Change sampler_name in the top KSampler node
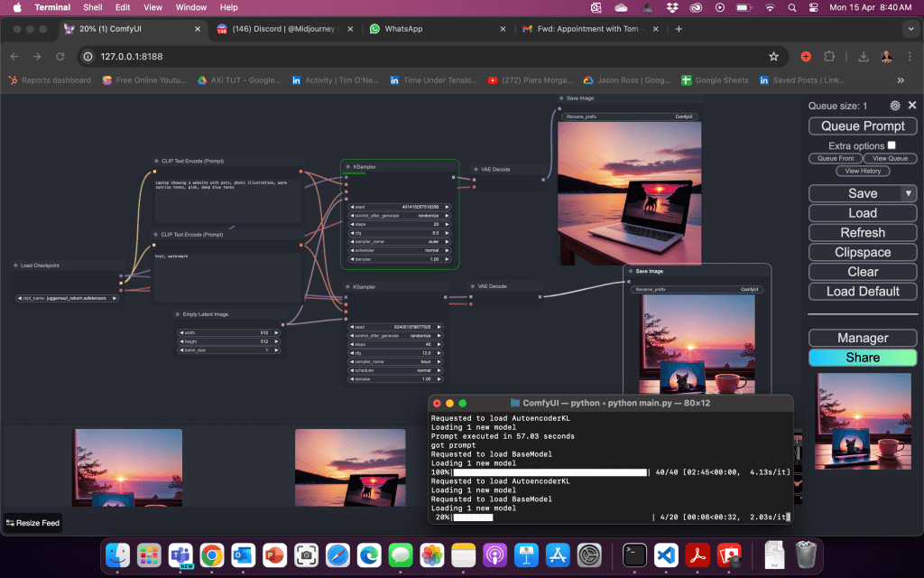924x578 pixels. tap(400, 240)
